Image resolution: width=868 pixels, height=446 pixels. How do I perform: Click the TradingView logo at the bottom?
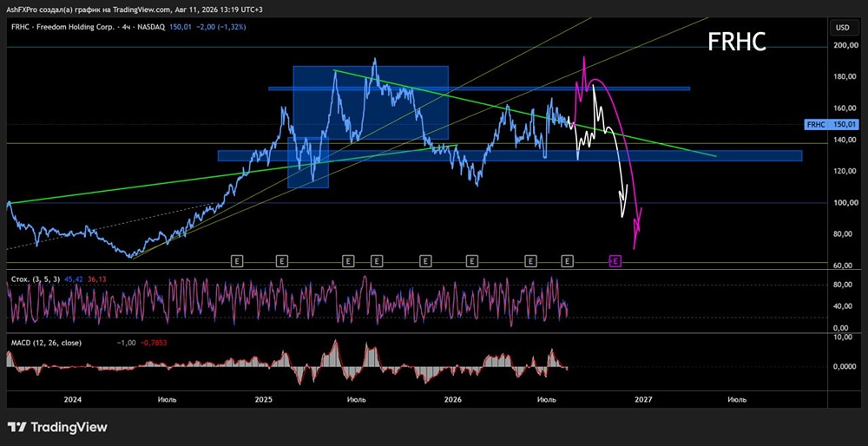[x=57, y=427]
